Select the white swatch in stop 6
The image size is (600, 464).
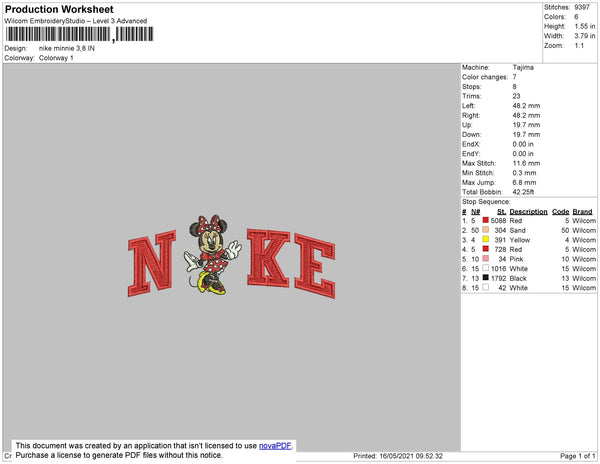(486, 268)
